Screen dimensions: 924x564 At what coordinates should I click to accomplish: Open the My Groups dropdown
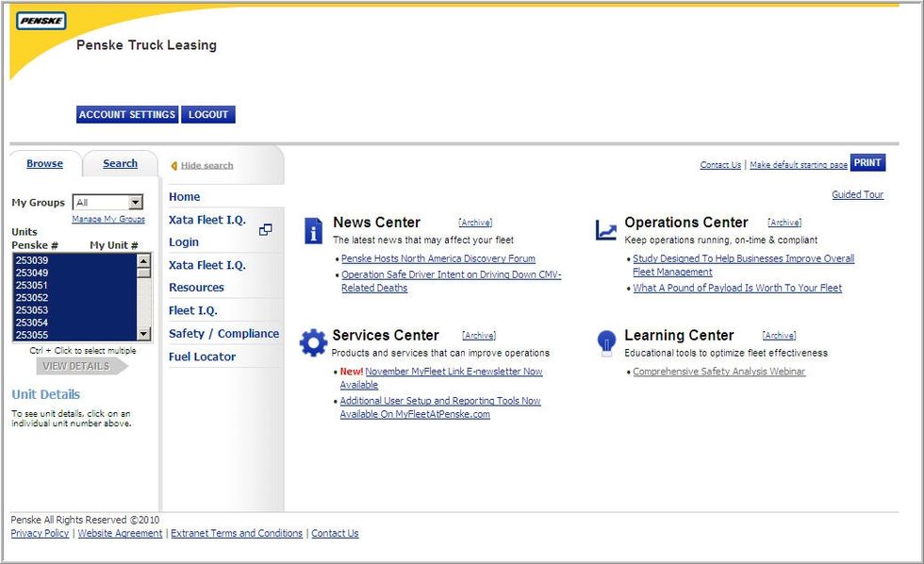(135, 203)
